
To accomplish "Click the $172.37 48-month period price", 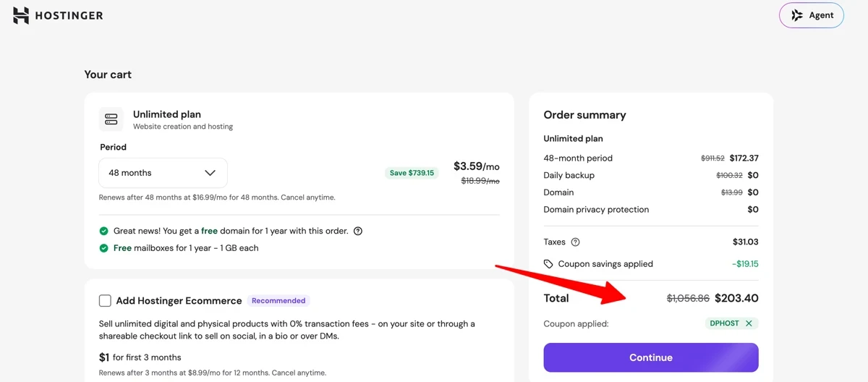I will (744, 158).
